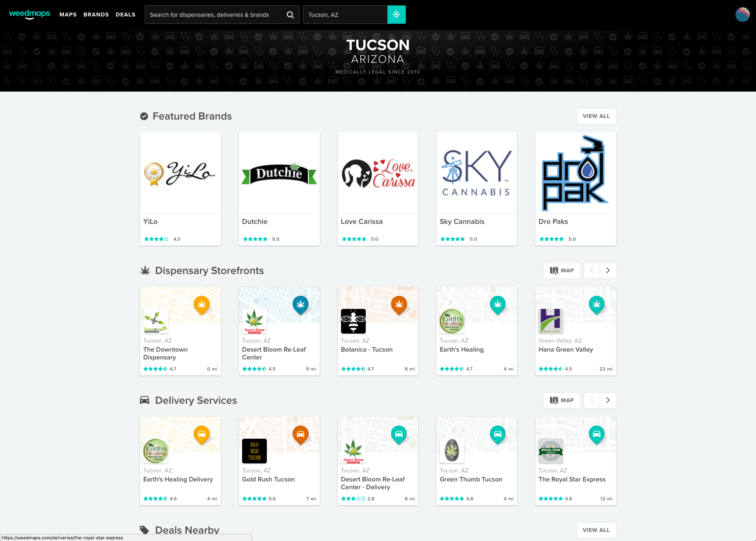Open the Dro Paks brand logo

pyautogui.click(x=575, y=173)
